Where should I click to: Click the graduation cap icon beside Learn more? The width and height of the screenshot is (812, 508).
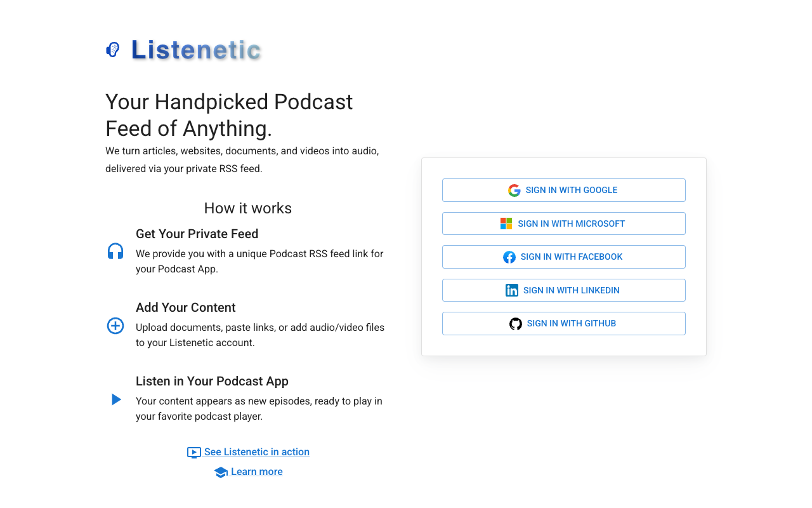221,472
